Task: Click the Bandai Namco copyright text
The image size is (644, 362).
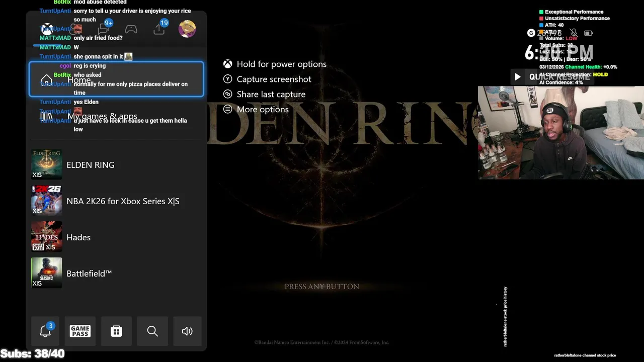Action: tap(322, 342)
